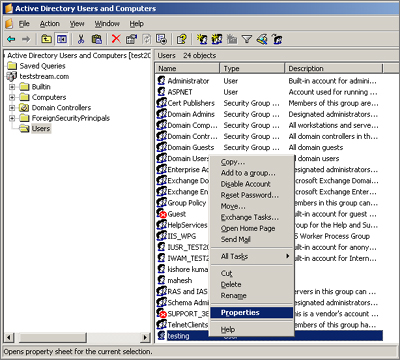Open the Help menu in menu bar
This screenshot has width=400, height=360.
(137, 24)
